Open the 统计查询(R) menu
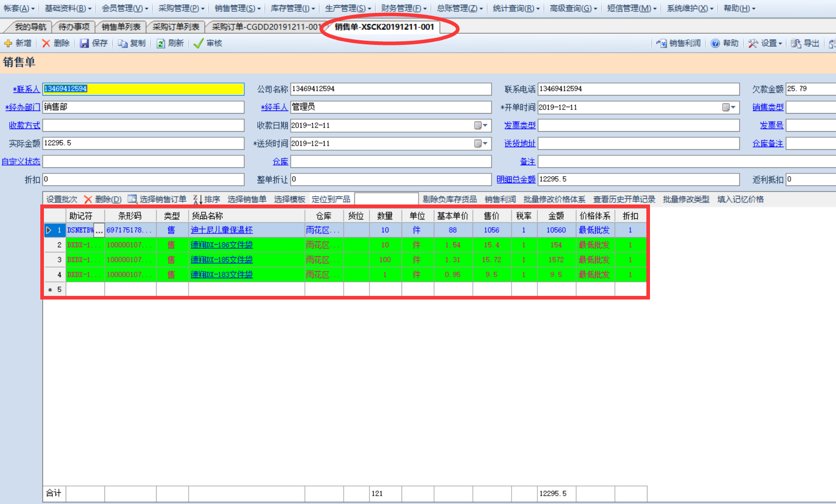836x504 pixels. tap(516, 8)
